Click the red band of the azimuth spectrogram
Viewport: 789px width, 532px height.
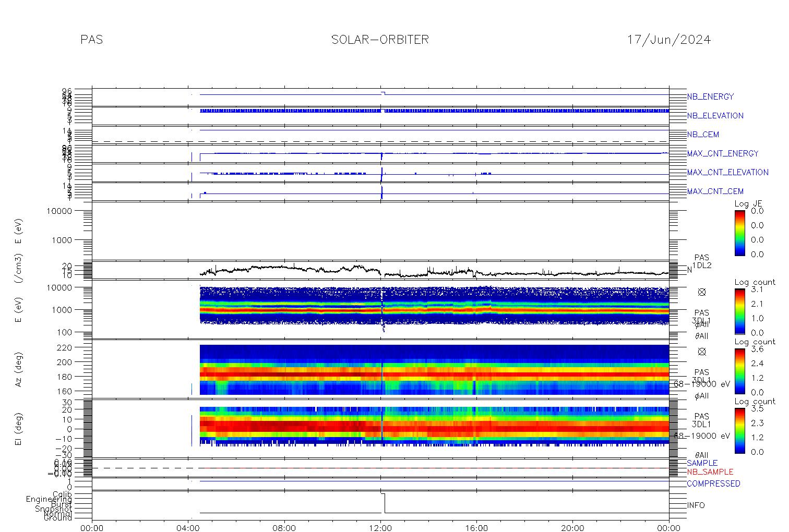434,374
